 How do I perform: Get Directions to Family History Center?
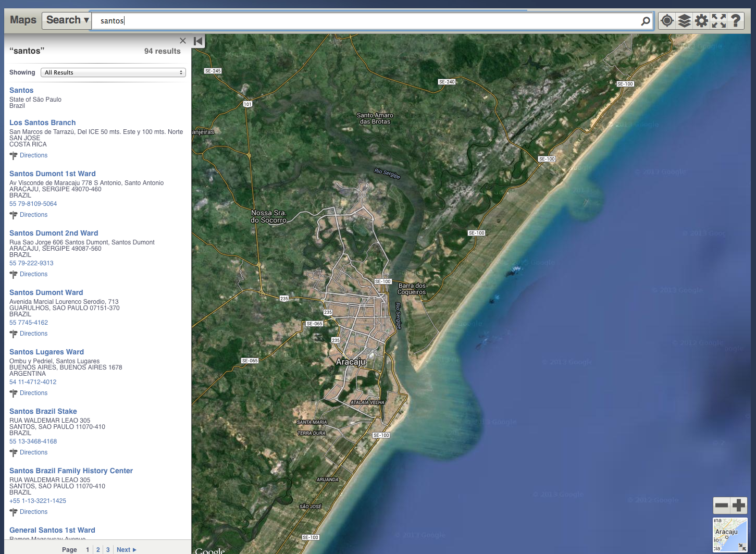33,512
